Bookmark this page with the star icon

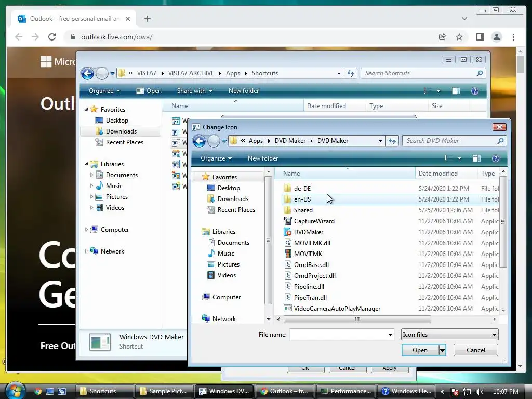pyautogui.click(x=459, y=37)
